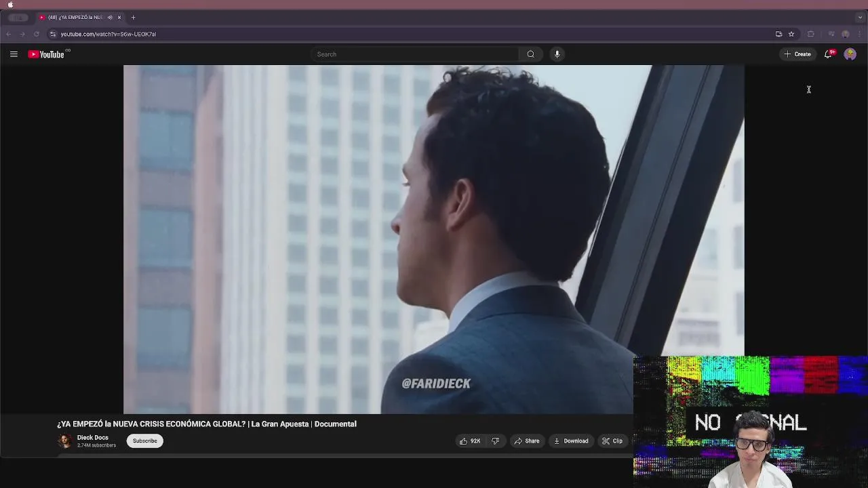This screenshot has height=488, width=868.
Task: Click the 2.74M subscribers text
Action: tap(96, 446)
